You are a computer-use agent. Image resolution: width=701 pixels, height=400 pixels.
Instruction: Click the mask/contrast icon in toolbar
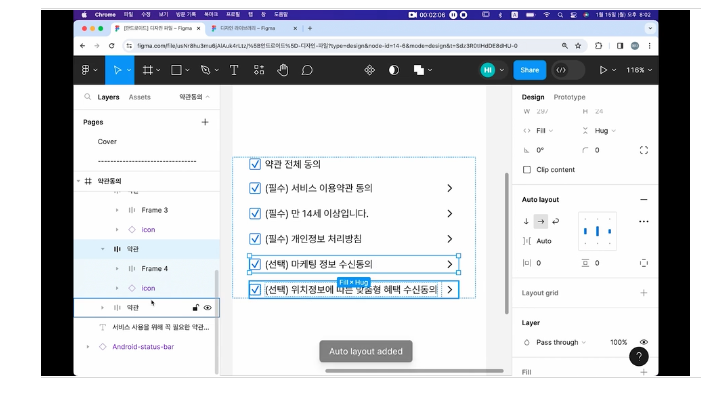pos(394,70)
